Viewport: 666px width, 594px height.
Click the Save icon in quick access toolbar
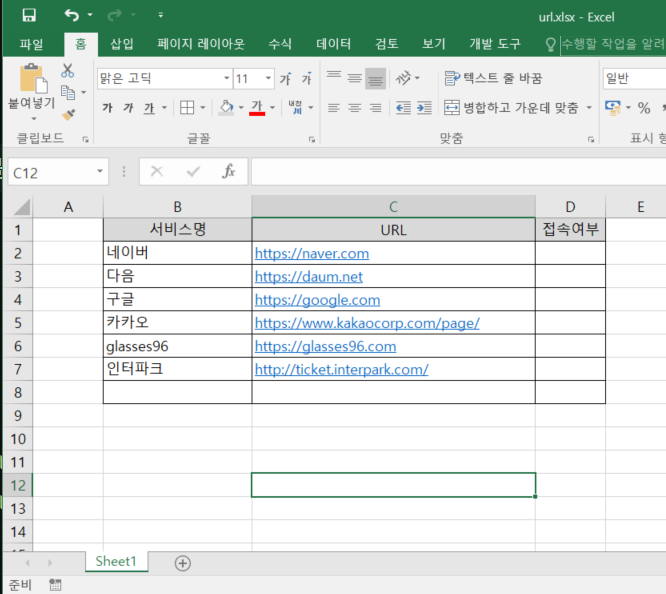click(29, 15)
